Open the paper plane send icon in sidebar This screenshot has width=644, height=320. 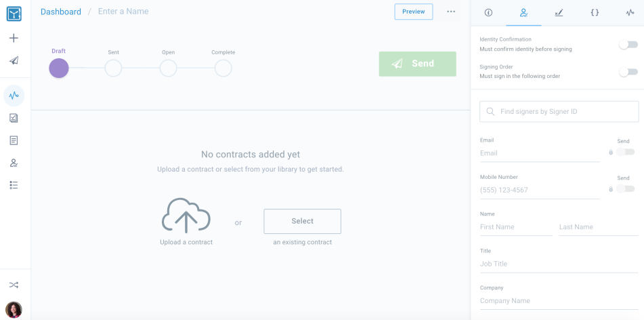point(14,61)
